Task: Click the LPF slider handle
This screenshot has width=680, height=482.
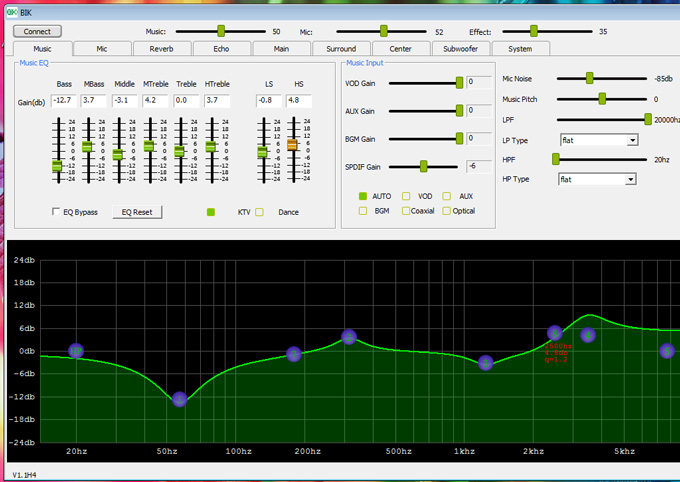Action: click(x=648, y=119)
